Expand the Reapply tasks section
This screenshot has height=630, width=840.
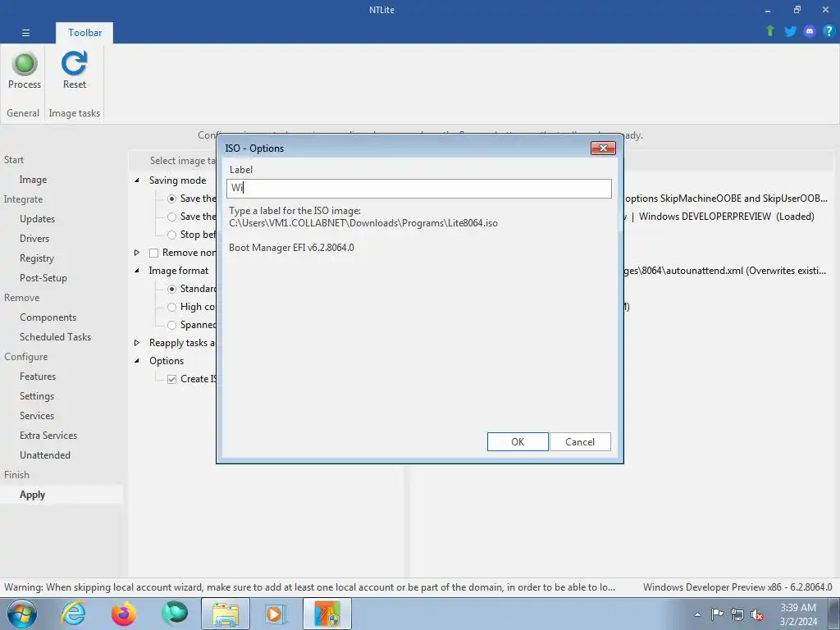click(x=137, y=343)
